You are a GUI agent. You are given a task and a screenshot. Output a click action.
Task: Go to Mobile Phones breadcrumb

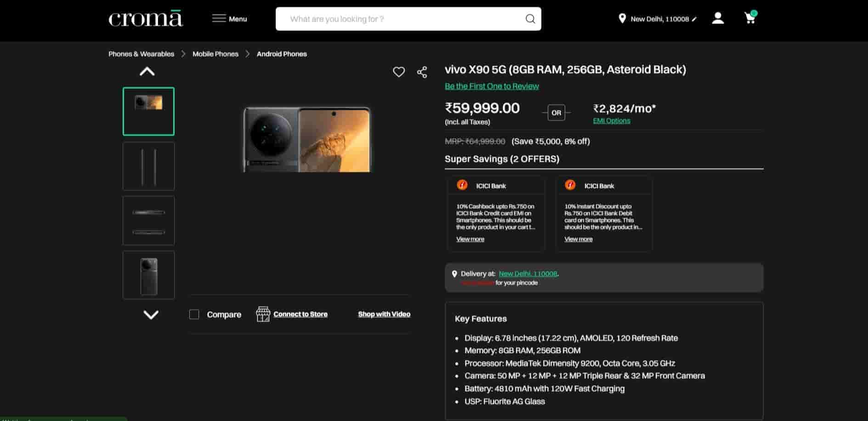pyautogui.click(x=215, y=54)
